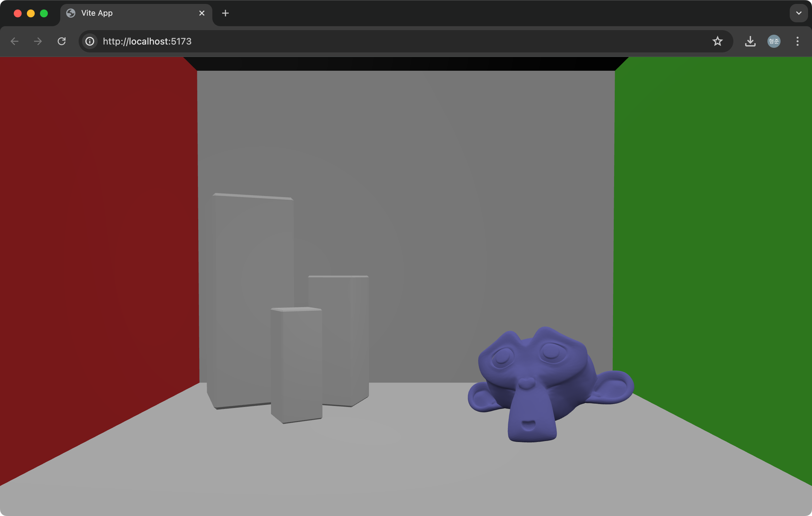The height and width of the screenshot is (516, 812).
Task: Reload the localhost page
Action: tap(62, 42)
